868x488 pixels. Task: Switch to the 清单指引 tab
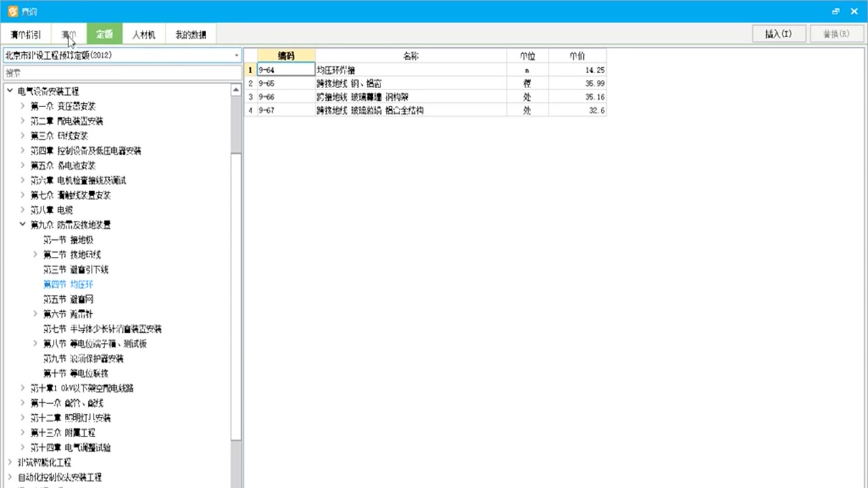[26, 35]
